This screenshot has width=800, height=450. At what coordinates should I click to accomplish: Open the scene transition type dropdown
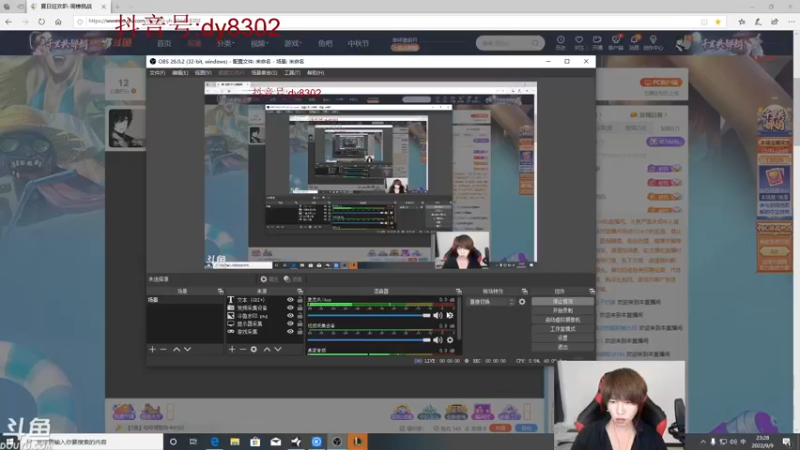pyautogui.click(x=491, y=302)
